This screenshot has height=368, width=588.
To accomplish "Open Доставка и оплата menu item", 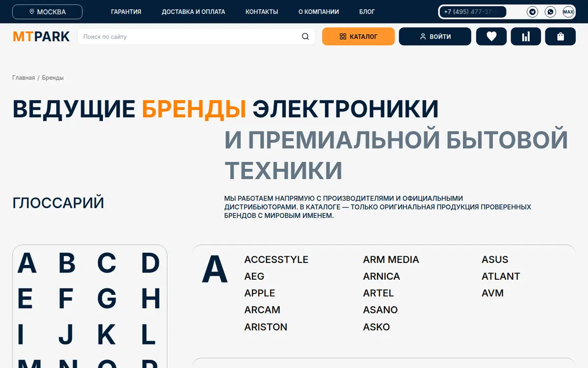I will coord(194,12).
